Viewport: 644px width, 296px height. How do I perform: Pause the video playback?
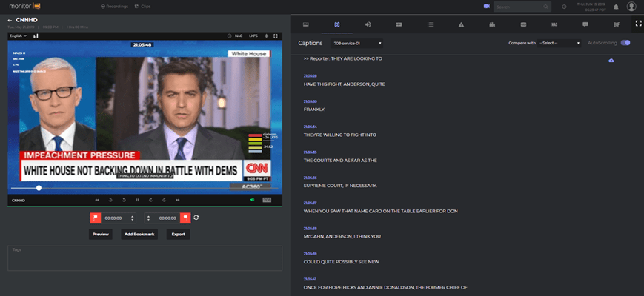[137, 200]
